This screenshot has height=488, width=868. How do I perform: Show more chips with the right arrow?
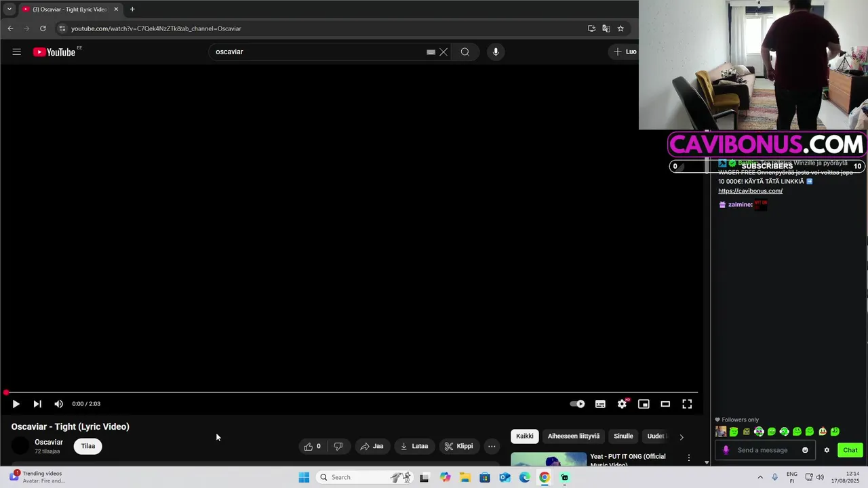tap(682, 437)
